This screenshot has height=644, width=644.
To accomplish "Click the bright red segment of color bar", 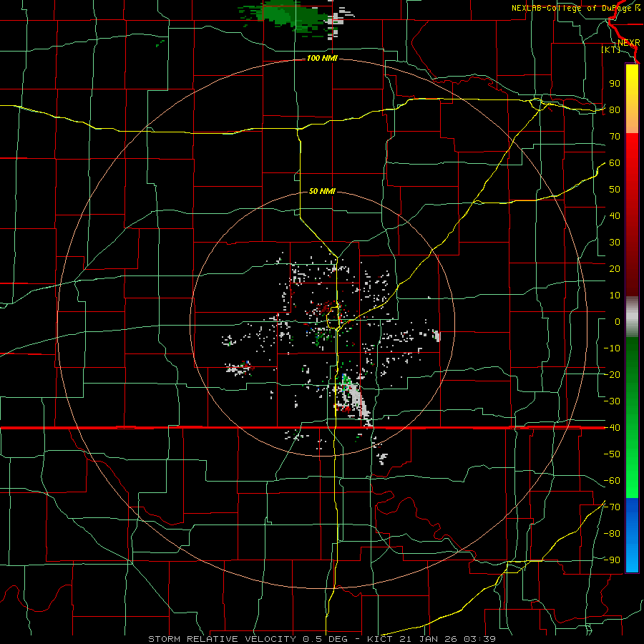I will pos(632,148).
